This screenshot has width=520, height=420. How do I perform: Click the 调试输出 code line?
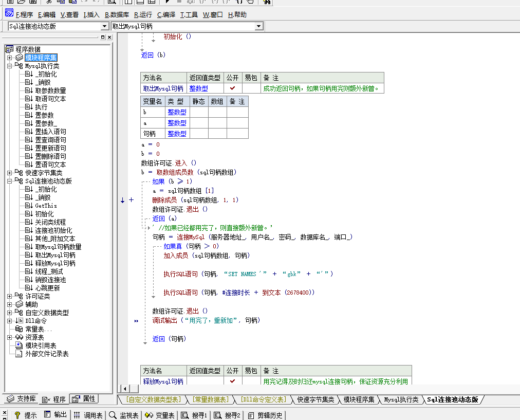[x=206, y=320]
